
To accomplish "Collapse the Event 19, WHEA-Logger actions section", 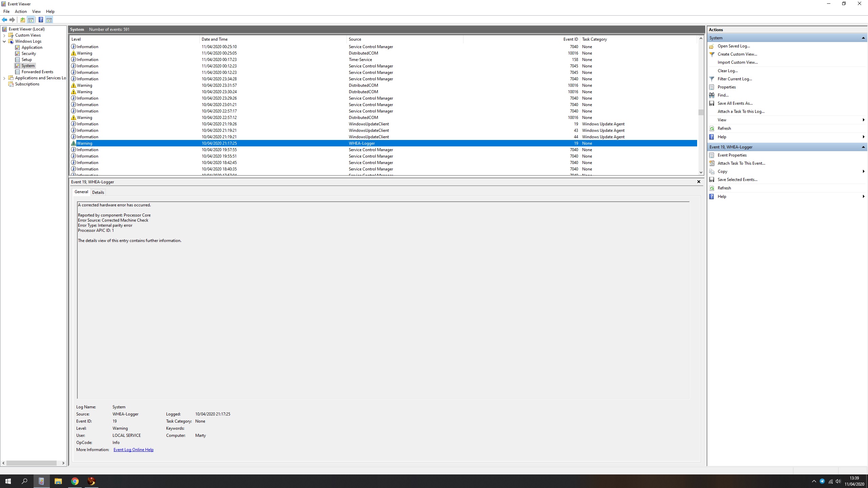I will click(863, 147).
